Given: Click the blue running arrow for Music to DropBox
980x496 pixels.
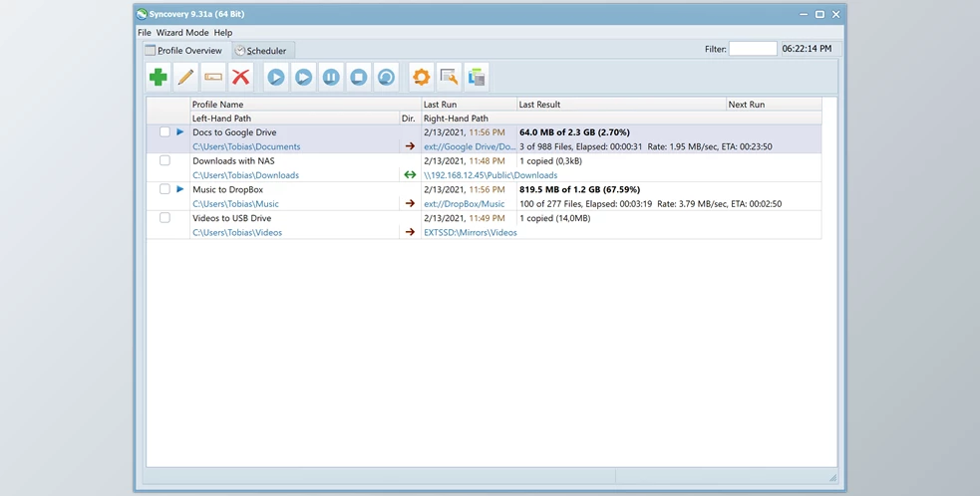Looking at the screenshot, I should [x=180, y=188].
